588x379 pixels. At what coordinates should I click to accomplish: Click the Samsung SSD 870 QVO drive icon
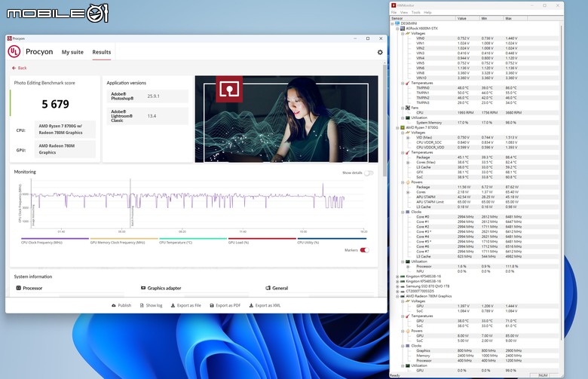(x=403, y=286)
